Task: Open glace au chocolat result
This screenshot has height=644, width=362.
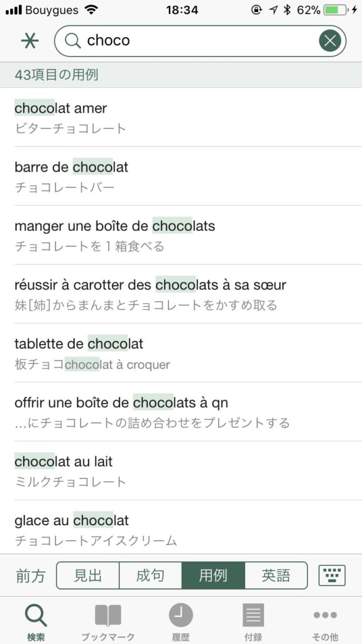Action: pyautogui.click(x=181, y=527)
